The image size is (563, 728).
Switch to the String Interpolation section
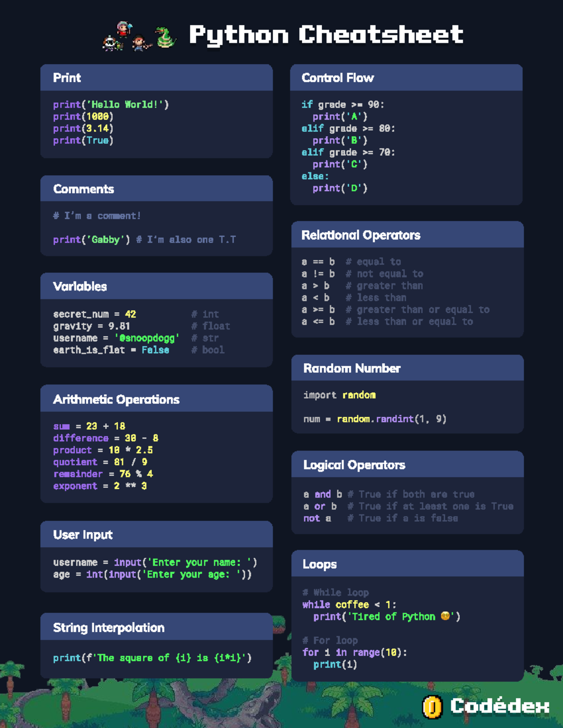(x=109, y=628)
